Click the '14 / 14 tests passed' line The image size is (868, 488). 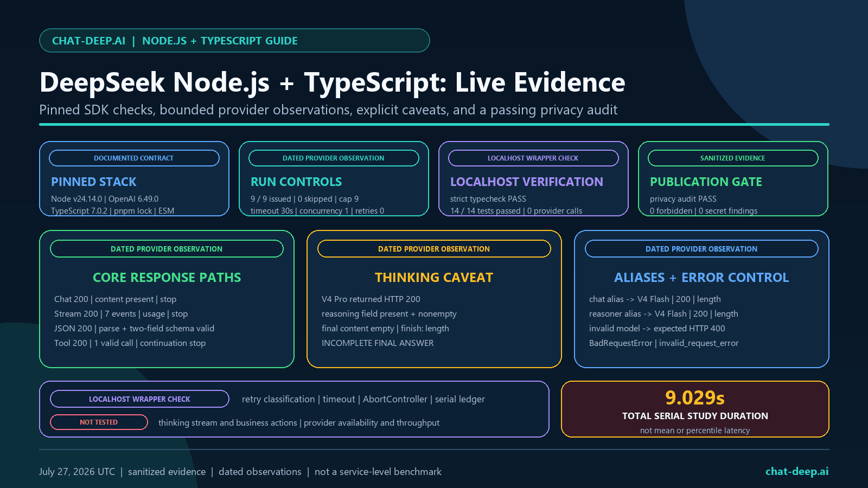[516, 211]
